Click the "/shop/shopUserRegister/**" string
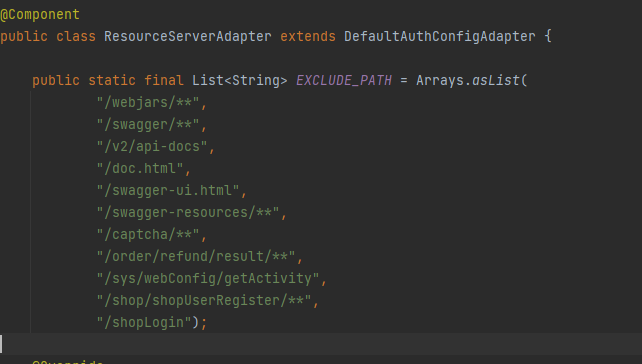This screenshot has width=642, height=364. pyautogui.click(x=204, y=301)
